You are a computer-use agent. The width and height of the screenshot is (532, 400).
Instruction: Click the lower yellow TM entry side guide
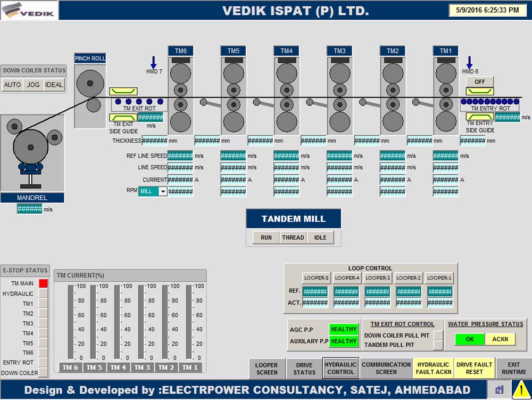pyautogui.click(x=480, y=117)
